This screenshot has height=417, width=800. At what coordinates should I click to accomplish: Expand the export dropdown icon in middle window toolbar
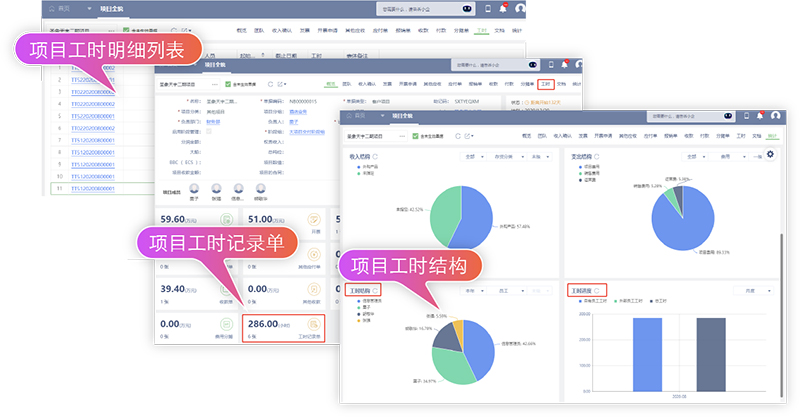[281, 84]
